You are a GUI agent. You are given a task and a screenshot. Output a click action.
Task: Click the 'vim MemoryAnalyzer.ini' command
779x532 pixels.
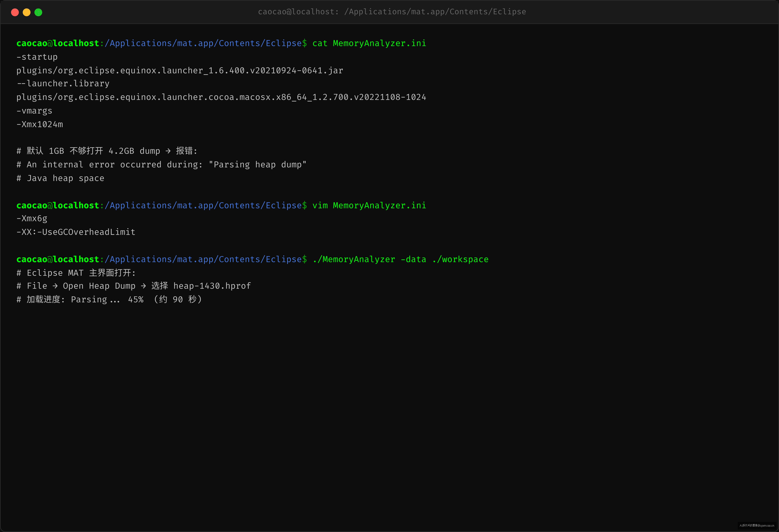[x=369, y=205]
